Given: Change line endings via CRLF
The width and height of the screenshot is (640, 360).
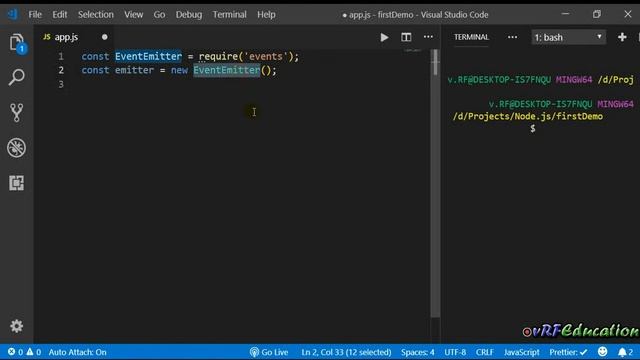Looking at the screenshot, I should (484, 352).
